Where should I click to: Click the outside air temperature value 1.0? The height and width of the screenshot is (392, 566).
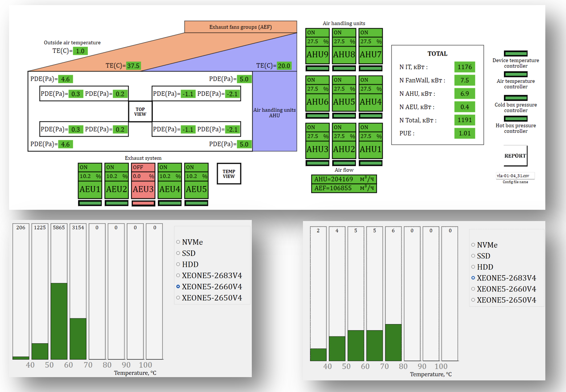[x=80, y=51]
